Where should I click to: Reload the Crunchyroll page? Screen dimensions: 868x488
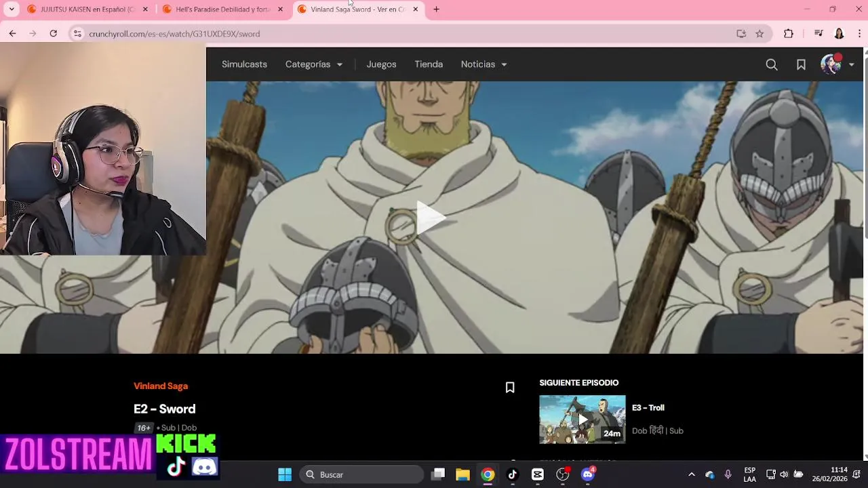pyautogui.click(x=53, y=33)
